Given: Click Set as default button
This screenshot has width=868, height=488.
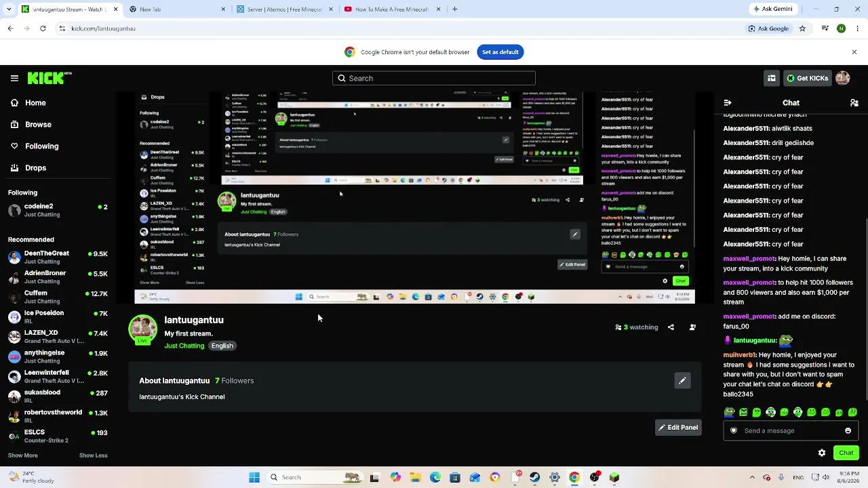Looking at the screenshot, I should 500,52.
